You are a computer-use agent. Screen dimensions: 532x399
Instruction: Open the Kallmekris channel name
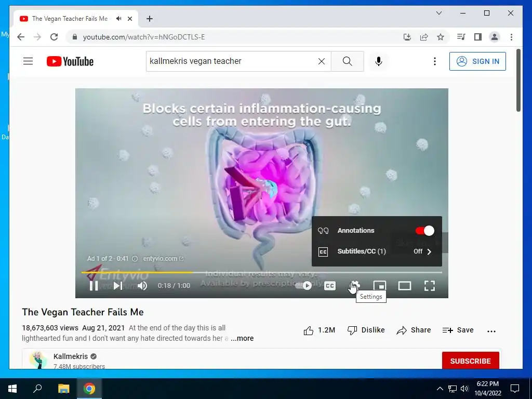click(71, 356)
